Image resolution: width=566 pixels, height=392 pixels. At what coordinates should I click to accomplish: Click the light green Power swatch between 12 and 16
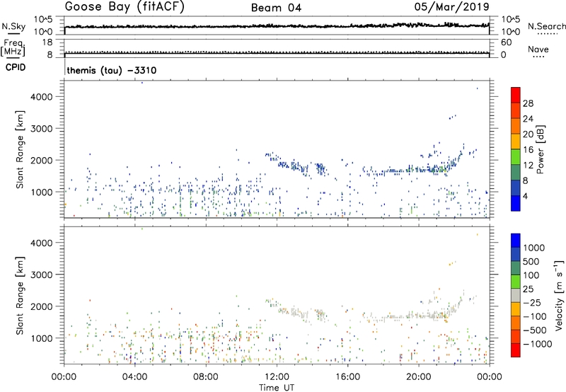(x=516, y=156)
